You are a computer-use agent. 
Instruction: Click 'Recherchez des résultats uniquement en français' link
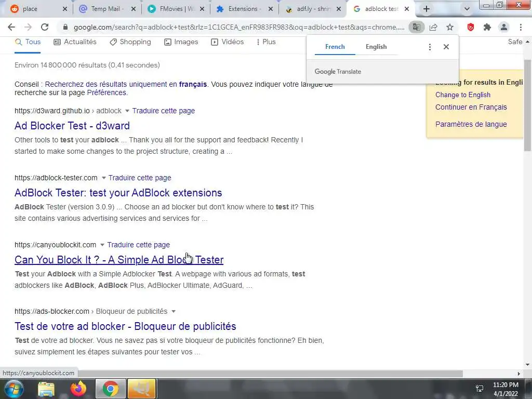[126, 84]
